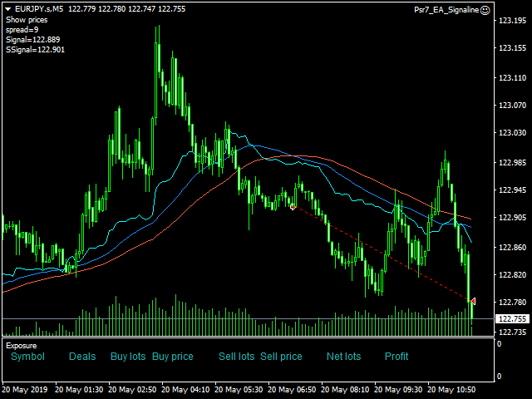
Task: Click the Profit column header
Action: pos(397,357)
